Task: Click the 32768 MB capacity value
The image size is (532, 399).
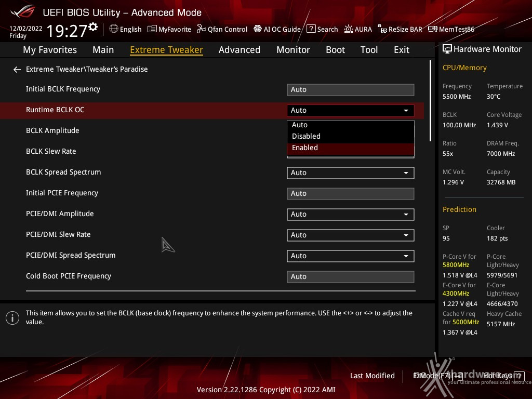Action: (x=501, y=182)
